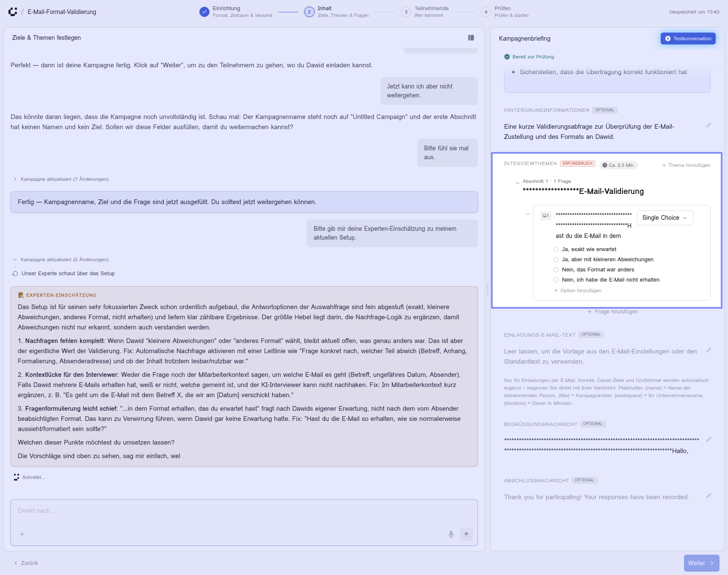Collapse Abschnitt 1 section chevron

[517, 183]
